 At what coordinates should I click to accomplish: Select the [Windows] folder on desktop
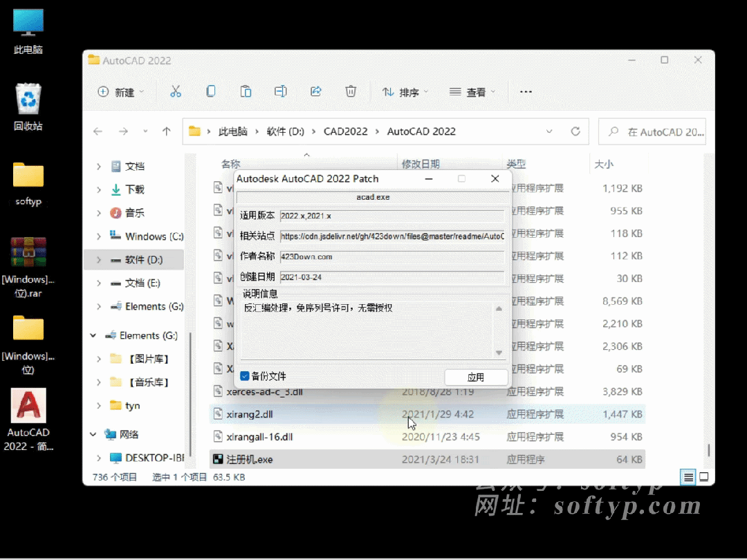pos(28,344)
